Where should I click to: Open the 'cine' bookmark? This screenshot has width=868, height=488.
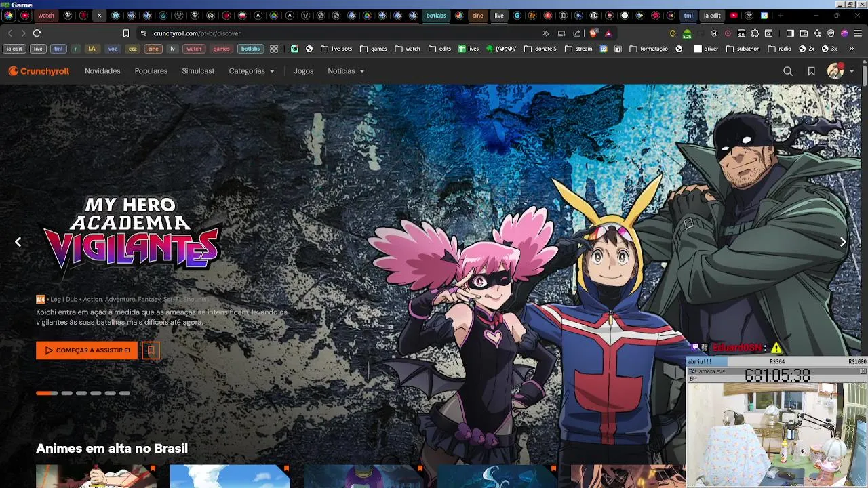pos(153,49)
